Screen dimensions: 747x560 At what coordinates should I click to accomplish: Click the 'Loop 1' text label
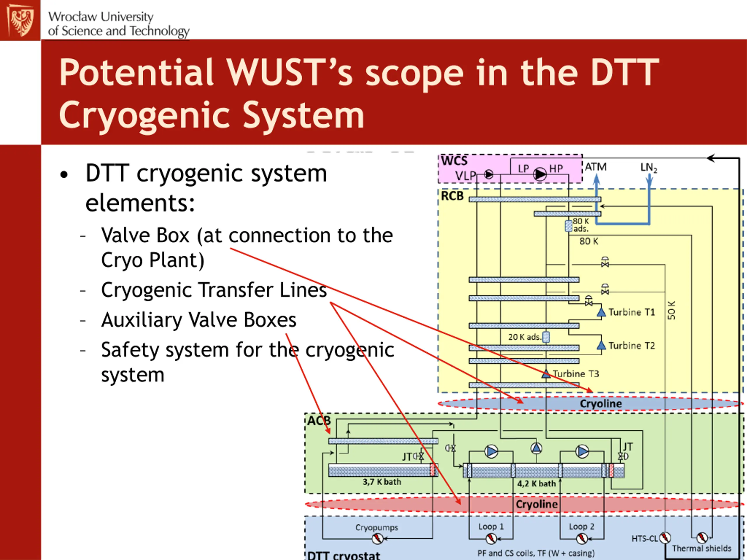pyautogui.click(x=491, y=526)
